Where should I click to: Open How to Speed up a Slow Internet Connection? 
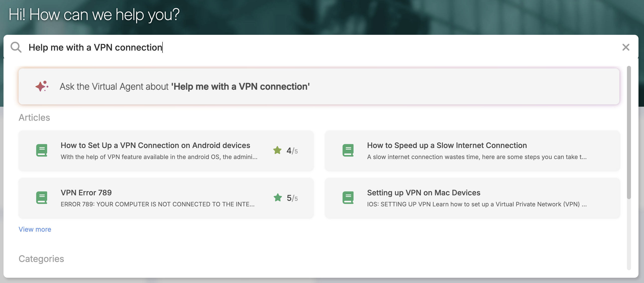(x=447, y=145)
